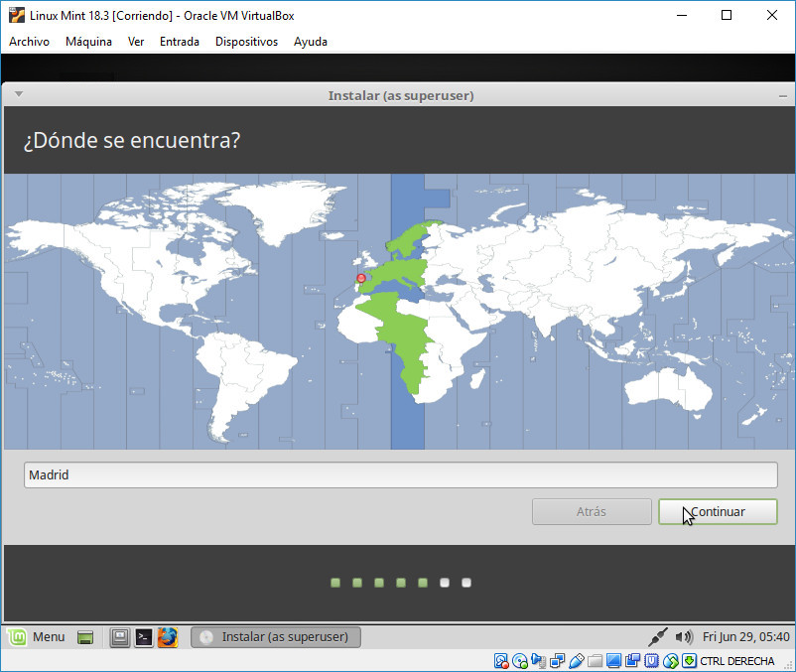Click VirtualBox keyboard capture arrow indicator
The height and width of the screenshot is (672, 796).
(x=689, y=661)
